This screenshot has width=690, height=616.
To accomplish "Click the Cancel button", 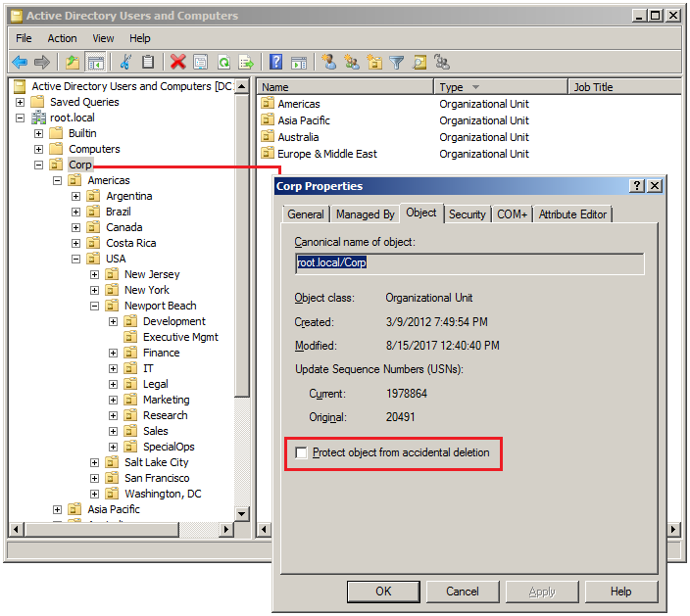I will [x=463, y=592].
